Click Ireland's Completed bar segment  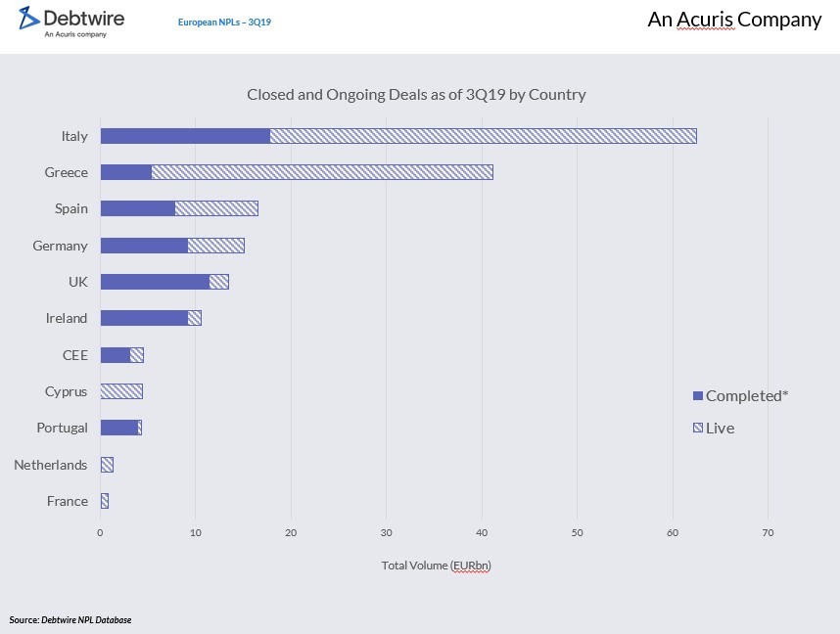pos(144,318)
